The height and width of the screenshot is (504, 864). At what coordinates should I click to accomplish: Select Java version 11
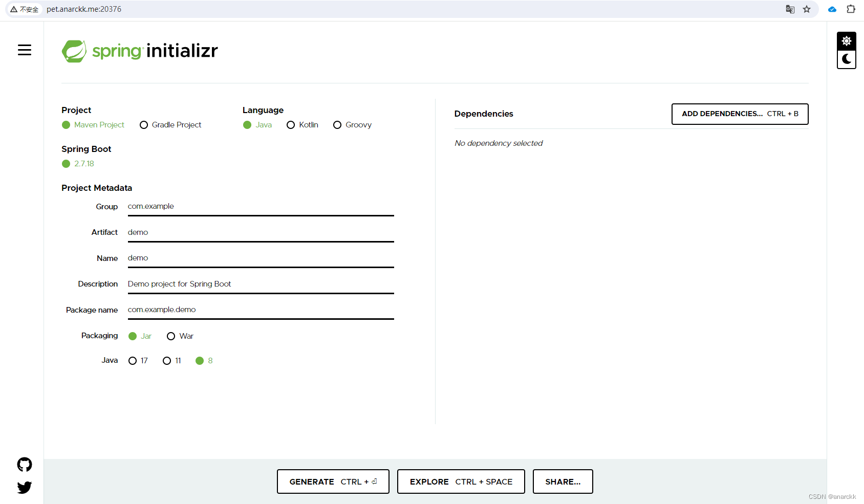click(x=172, y=361)
